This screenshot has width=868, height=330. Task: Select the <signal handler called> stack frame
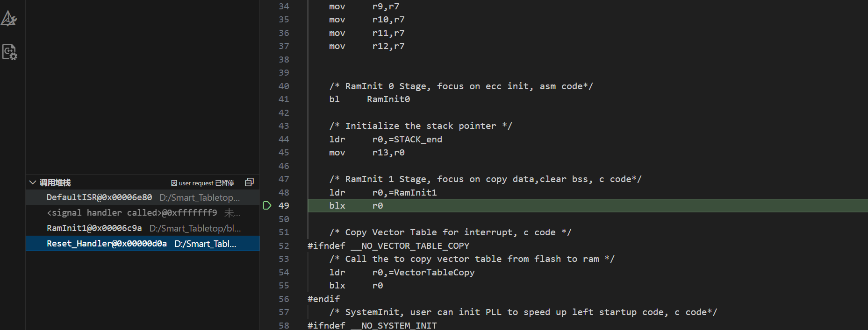pyautogui.click(x=131, y=213)
